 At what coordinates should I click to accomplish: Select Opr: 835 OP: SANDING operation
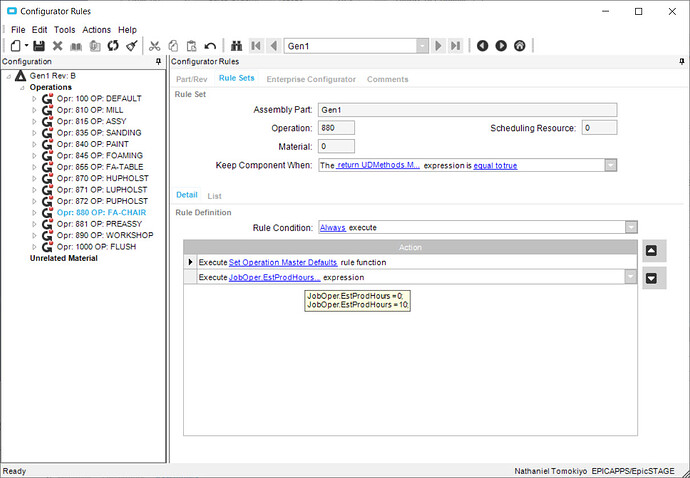[99, 133]
